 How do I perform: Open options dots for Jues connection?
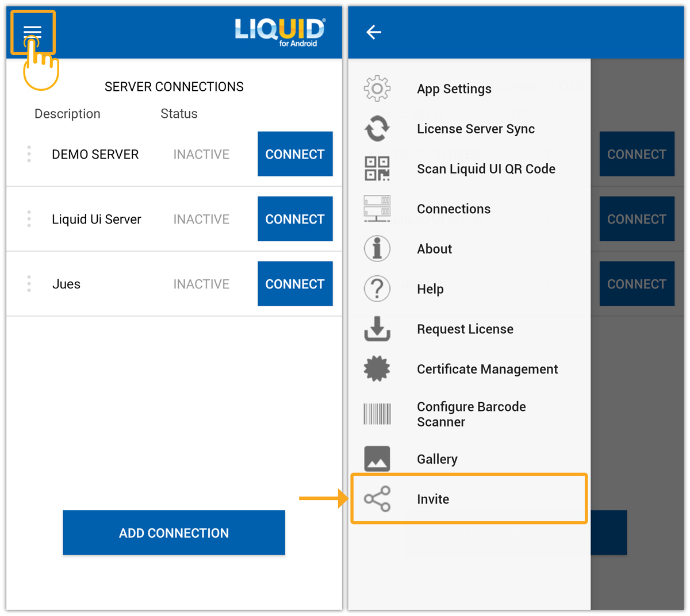click(29, 284)
